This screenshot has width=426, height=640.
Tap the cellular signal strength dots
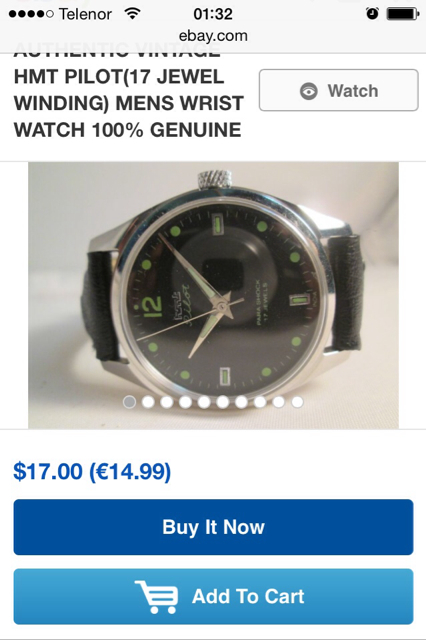point(31,14)
